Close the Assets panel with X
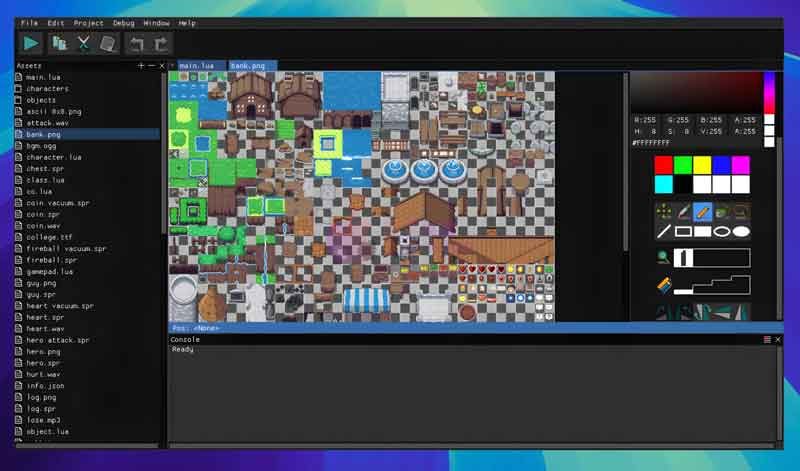This screenshot has width=800, height=471. pos(162,66)
